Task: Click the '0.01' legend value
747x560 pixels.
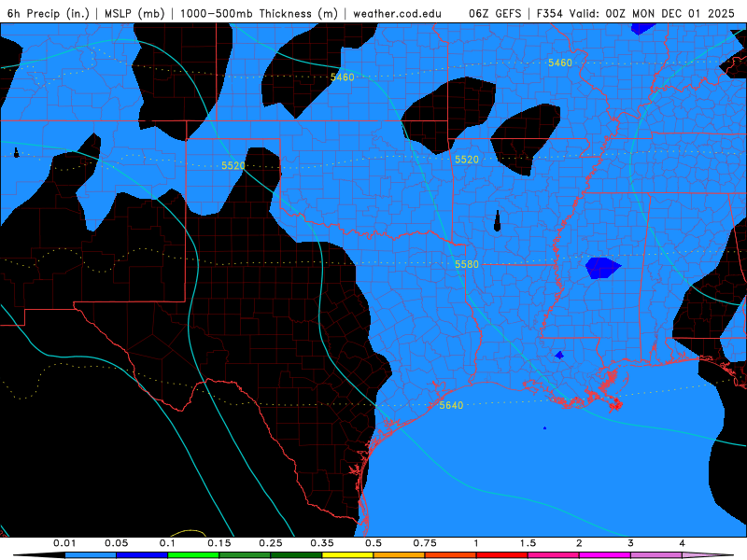Action: point(64,543)
